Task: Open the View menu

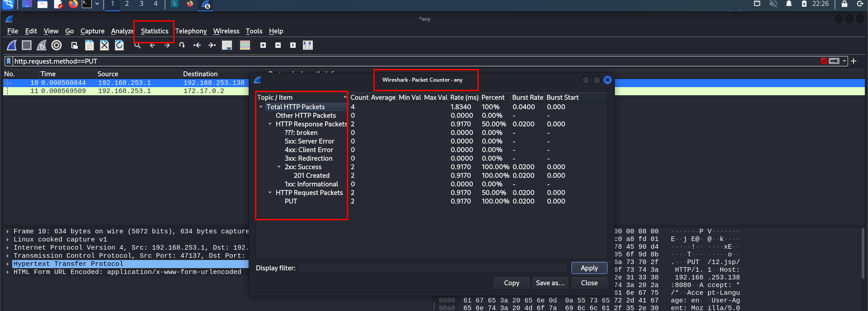Action: [x=51, y=31]
